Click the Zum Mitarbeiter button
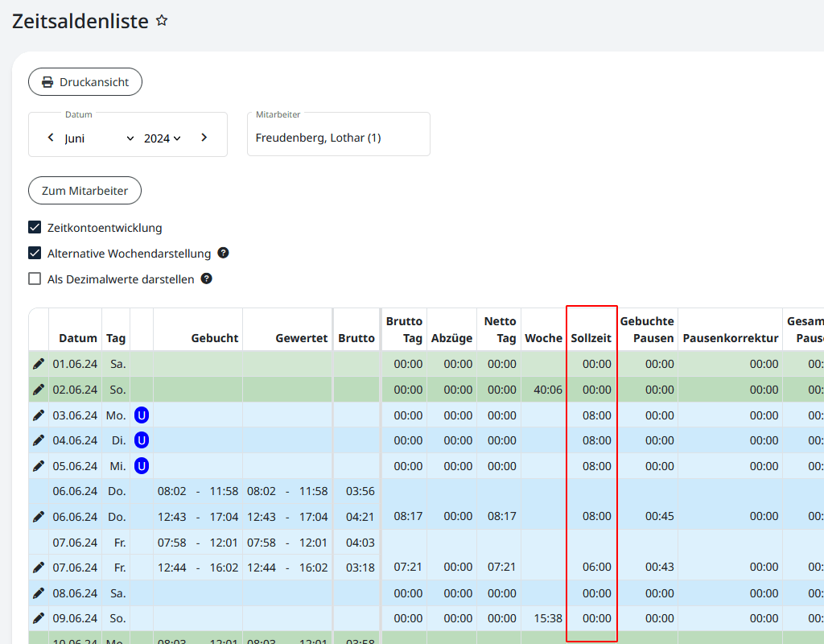This screenshot has width=824, height=644. click(x=84, y=191)
